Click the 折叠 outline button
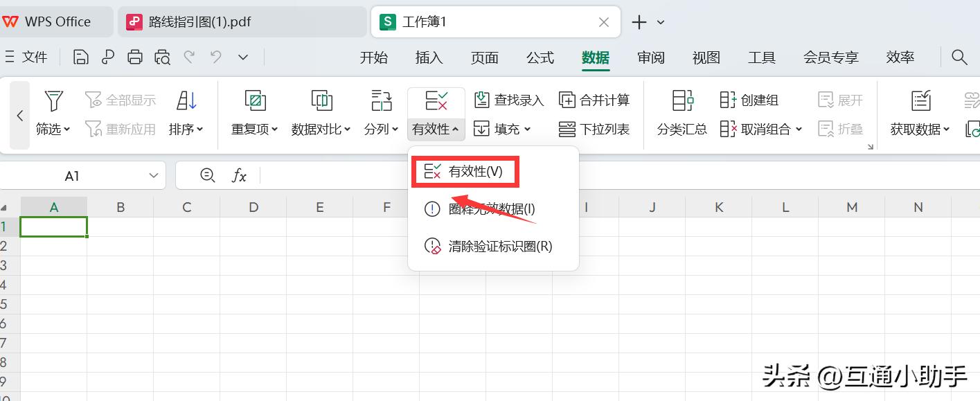 (x=841, y=129)
